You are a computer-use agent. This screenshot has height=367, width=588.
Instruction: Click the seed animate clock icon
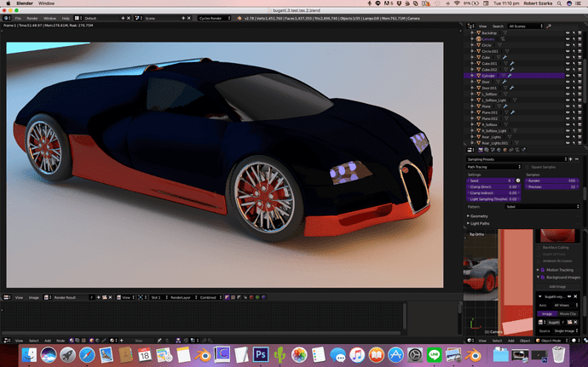point(517,181)
